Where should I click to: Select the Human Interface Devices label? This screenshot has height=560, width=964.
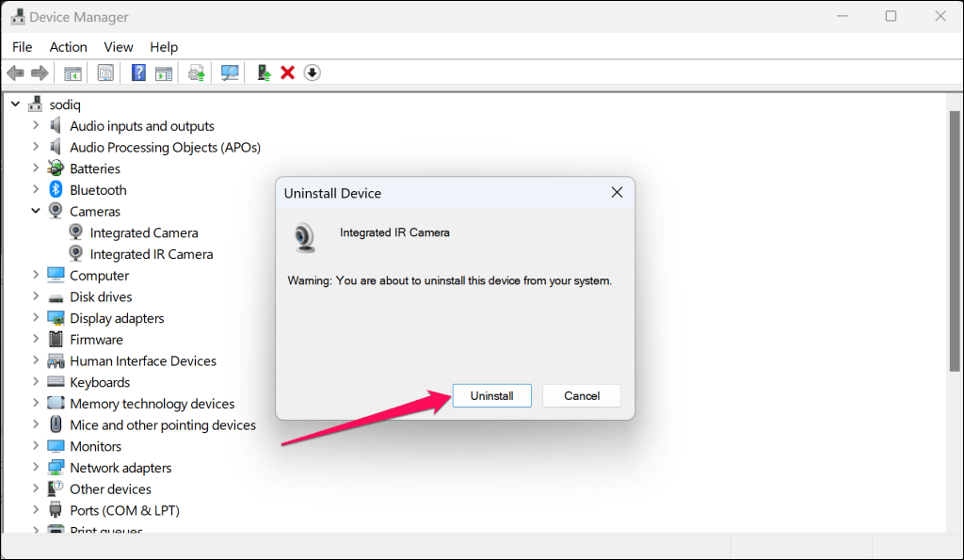point(143,360)
